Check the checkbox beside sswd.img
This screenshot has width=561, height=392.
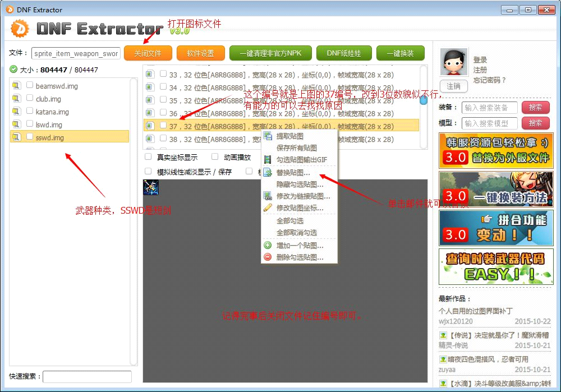[x=30, y=136]
